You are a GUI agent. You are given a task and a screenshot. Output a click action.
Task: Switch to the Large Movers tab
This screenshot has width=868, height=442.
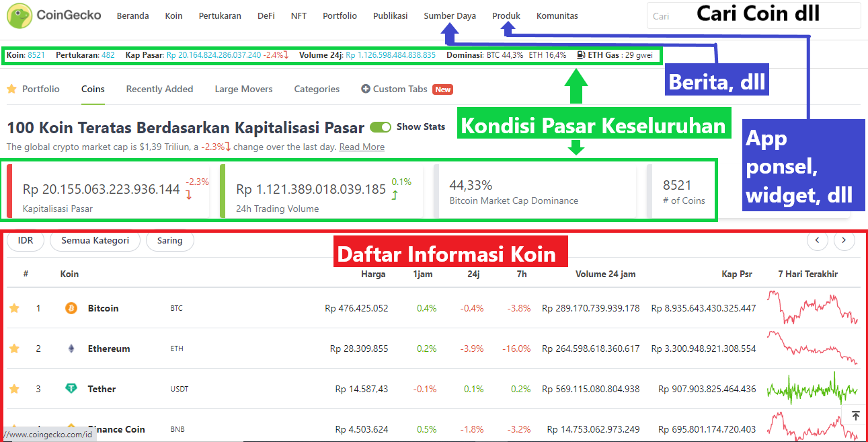pos(243,89)
